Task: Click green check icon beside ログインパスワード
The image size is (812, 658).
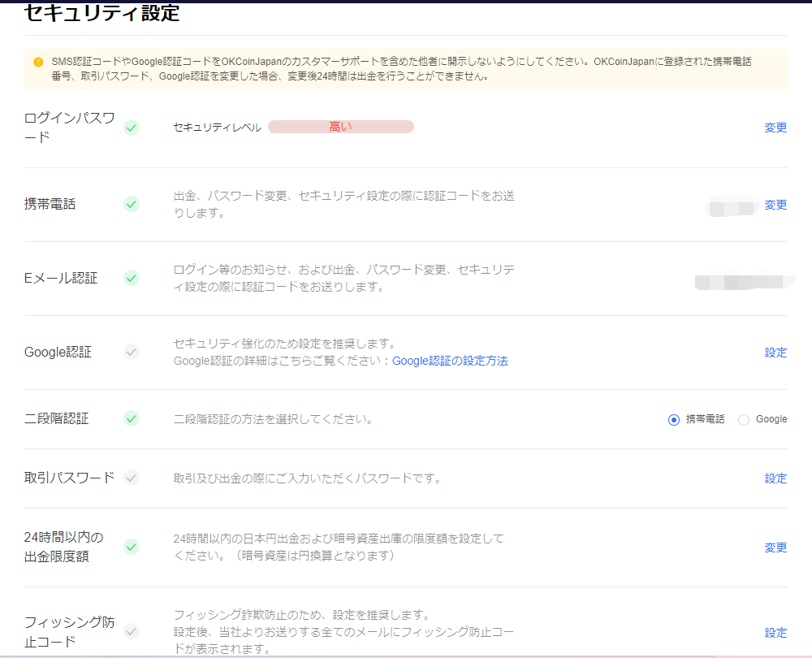Action: pyautogui.click(x=132, y=128)
